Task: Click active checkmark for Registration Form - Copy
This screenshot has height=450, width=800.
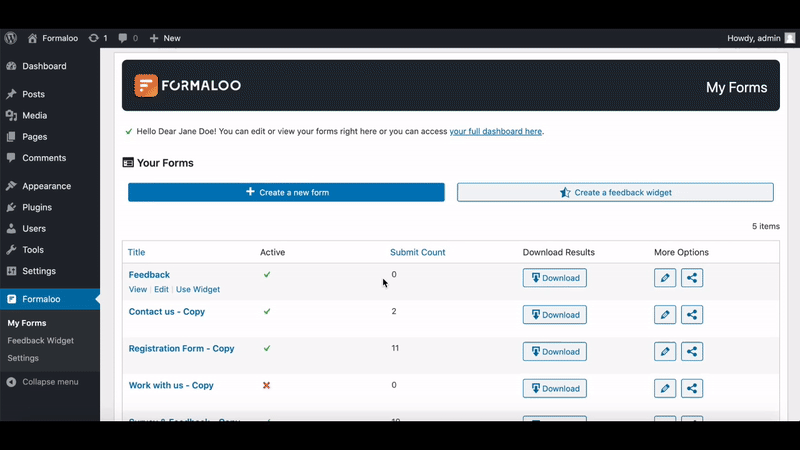Action: [x=267, y=348]
